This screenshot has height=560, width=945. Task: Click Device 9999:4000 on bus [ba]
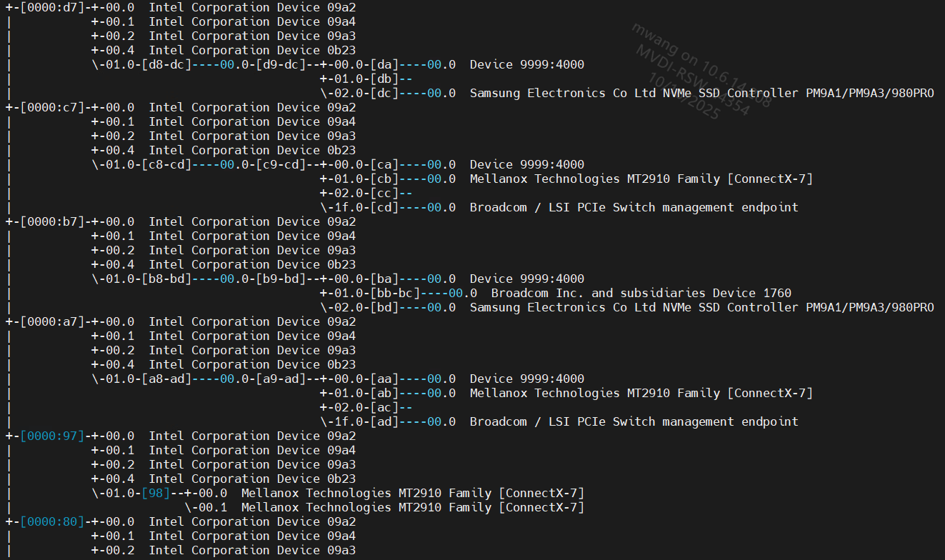[527, 279]
